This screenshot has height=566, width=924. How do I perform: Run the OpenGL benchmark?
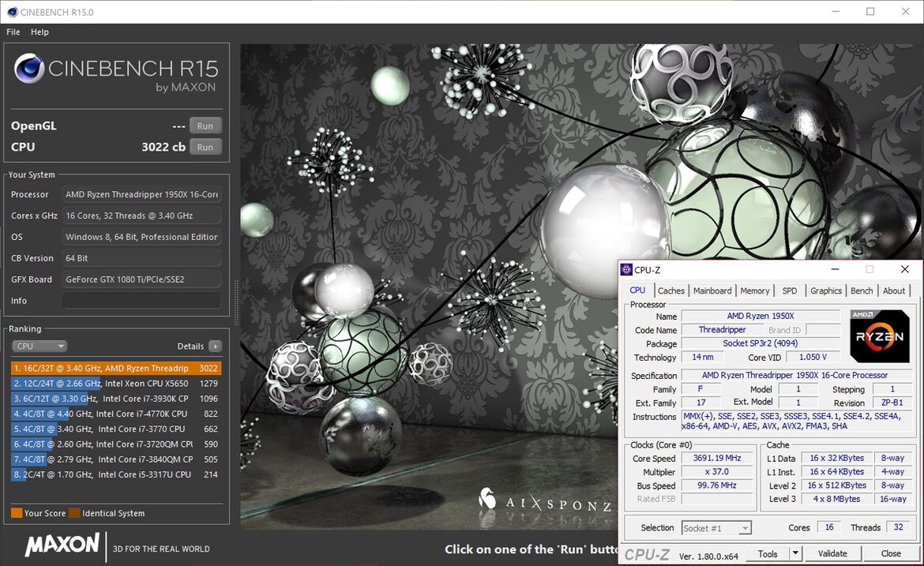pyautogui.click(x=205, y=126)
